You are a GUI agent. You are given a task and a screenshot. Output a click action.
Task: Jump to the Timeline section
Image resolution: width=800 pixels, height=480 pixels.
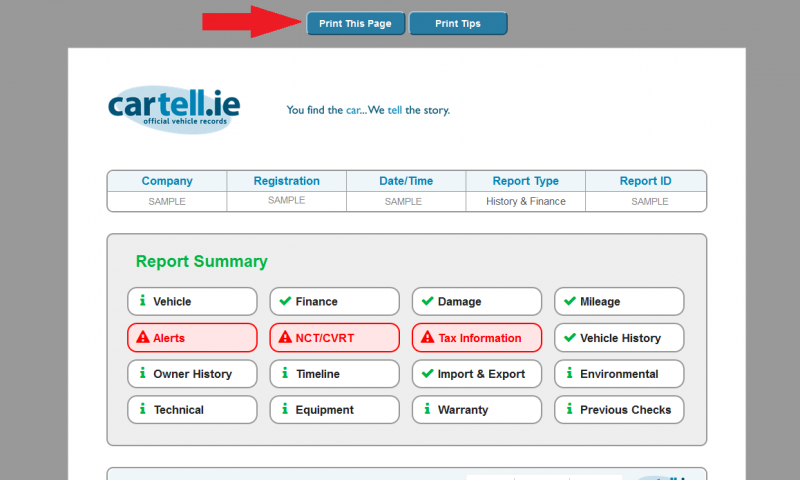[335, 374]
